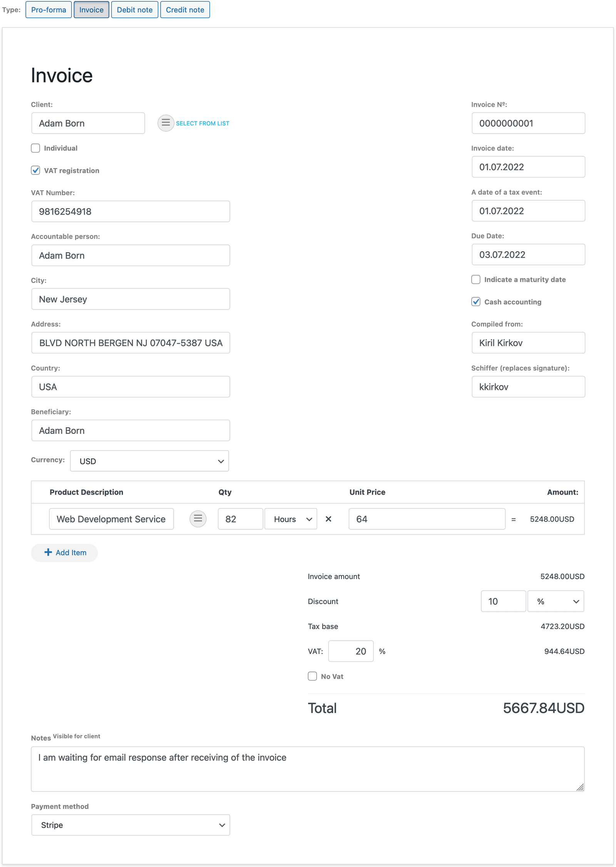Open the Payment method dropdown showing Stripe
The image size is (616, 867).
(131, 825)
